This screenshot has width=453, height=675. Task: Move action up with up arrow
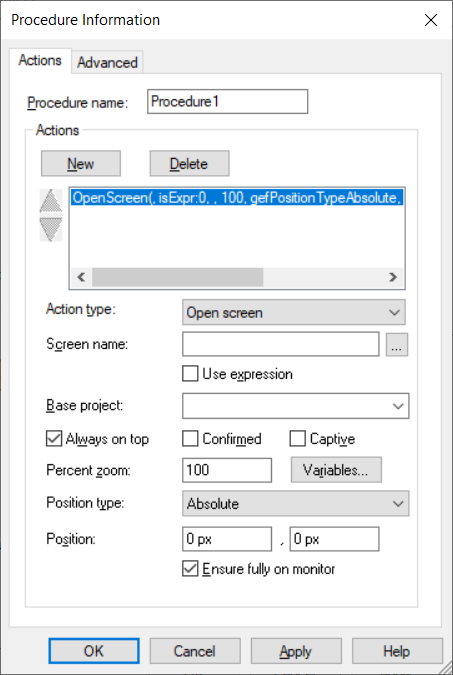pyautogui.click(x=51, y=201)
